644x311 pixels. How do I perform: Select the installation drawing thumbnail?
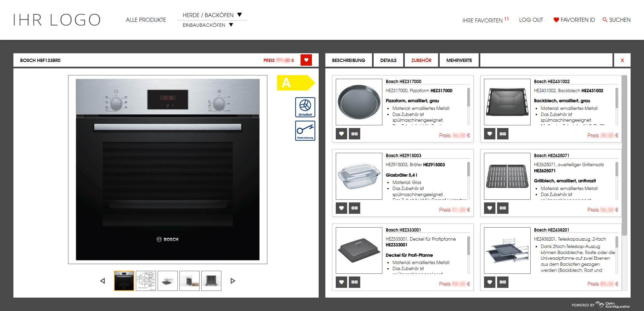pos(146,281)
